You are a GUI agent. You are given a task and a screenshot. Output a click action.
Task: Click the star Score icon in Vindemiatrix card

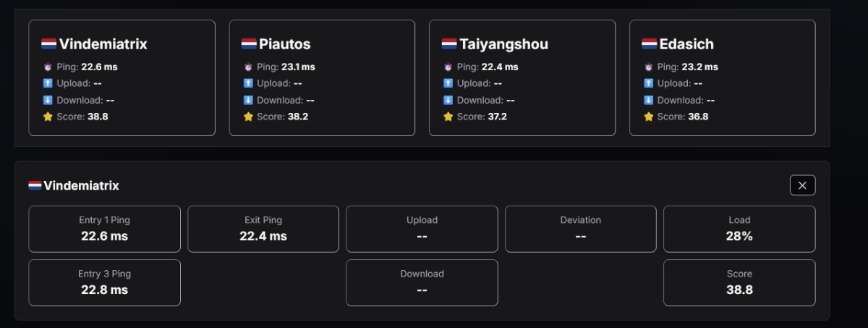click(48, 117)
